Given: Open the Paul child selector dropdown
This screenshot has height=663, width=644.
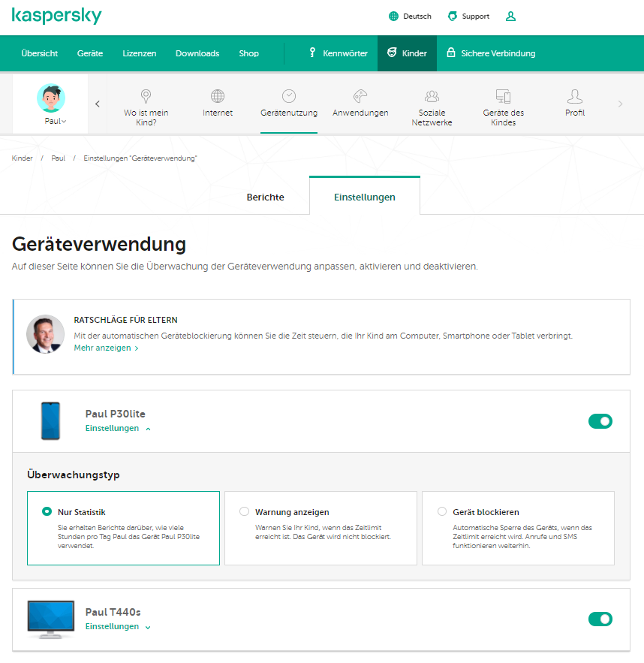Looking at the screenshot, I should tap(56, 121).
